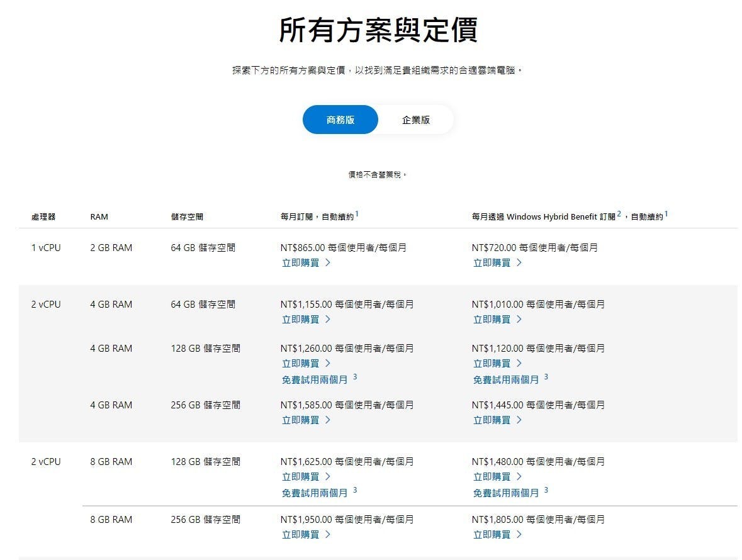Click 立即購買 for NT$1,585.00 plan
Screen dimensions: 742x560
tap(306, 420)
